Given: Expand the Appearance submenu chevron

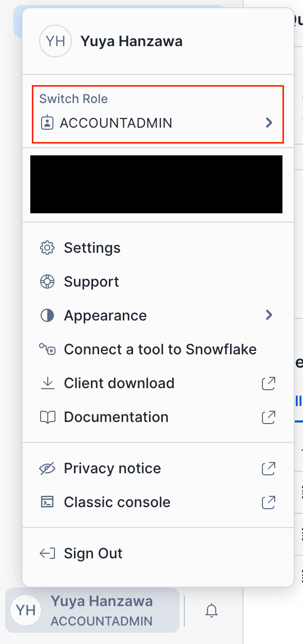Looking at the screenshot, I should coord(269,315).
